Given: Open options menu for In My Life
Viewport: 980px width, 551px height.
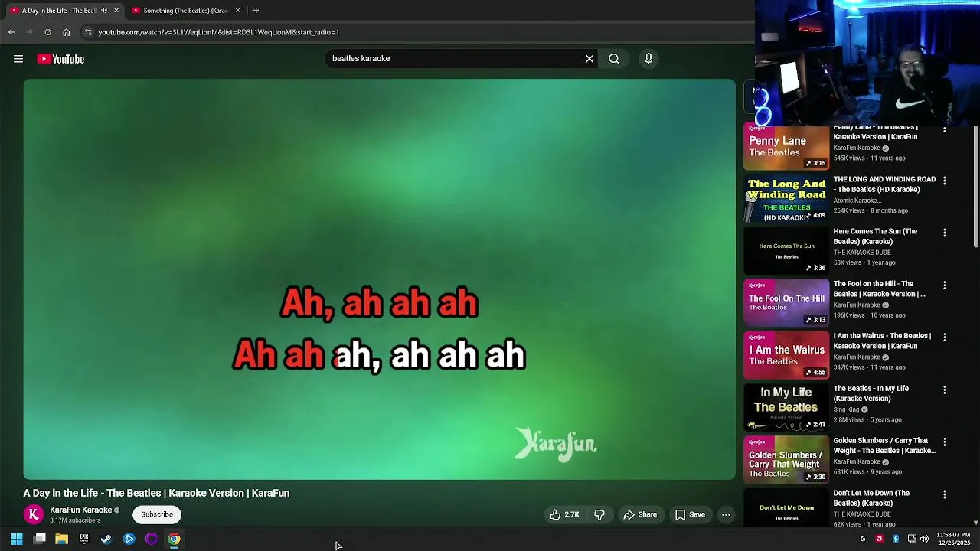Looking at the screenshot, I should point(945,390).
